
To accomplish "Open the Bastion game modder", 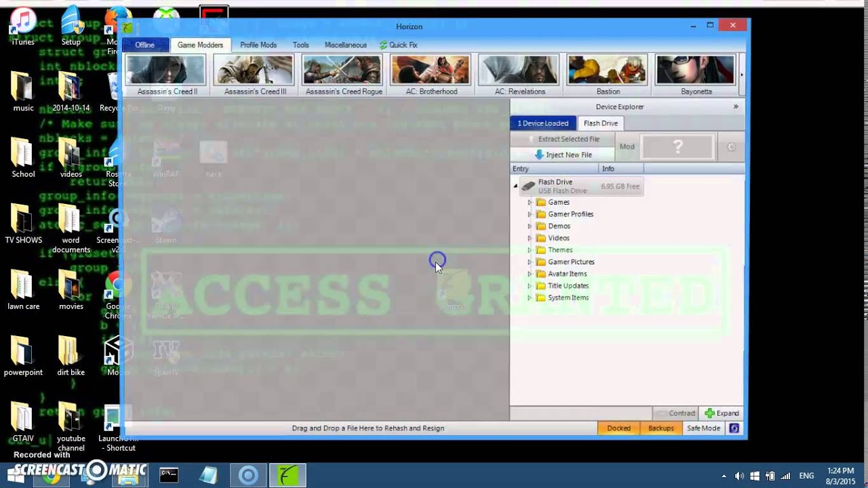I will pos(608,75).
